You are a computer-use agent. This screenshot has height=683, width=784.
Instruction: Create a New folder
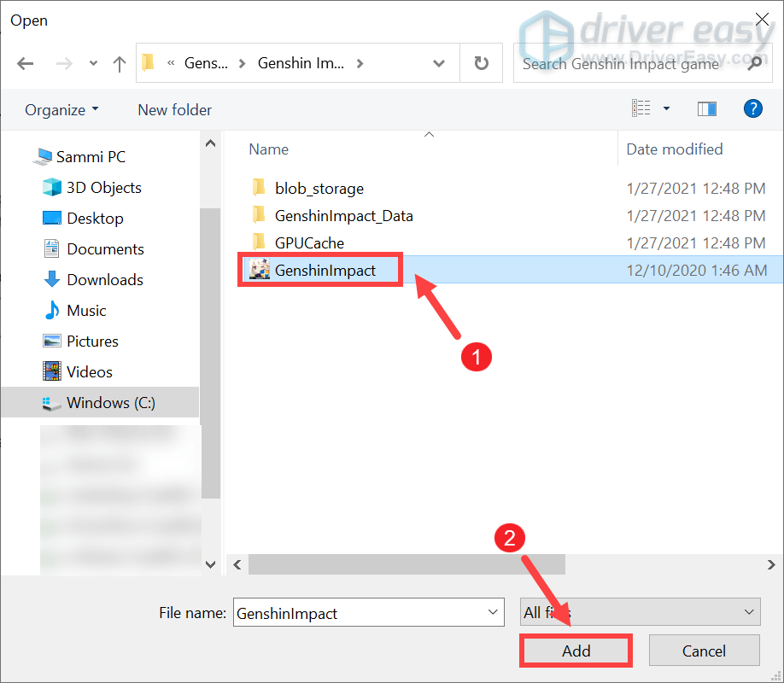tap(174, 109)
